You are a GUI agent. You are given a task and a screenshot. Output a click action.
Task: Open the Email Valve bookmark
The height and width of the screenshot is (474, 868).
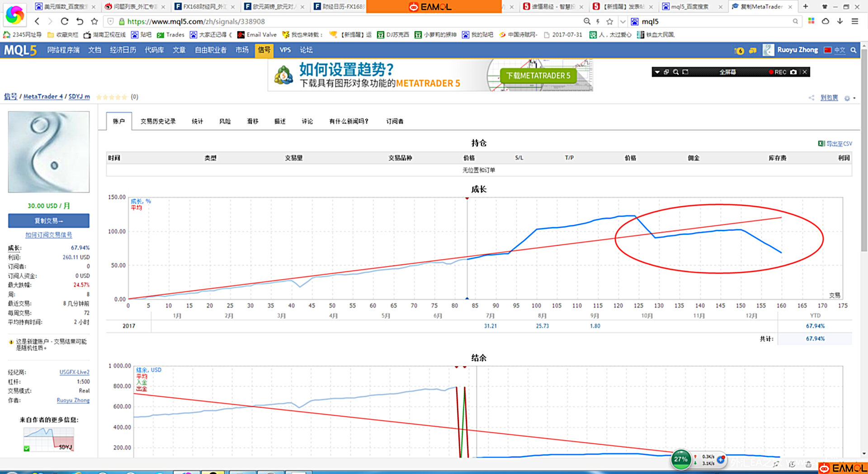pos(257,35)
